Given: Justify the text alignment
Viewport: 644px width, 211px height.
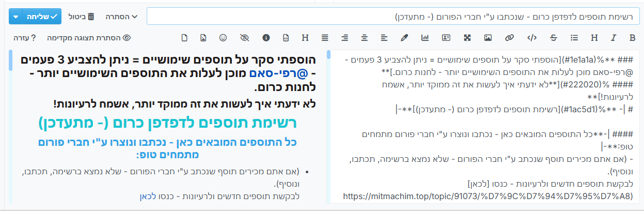Looking at the screenshot, I should [325, 37].
